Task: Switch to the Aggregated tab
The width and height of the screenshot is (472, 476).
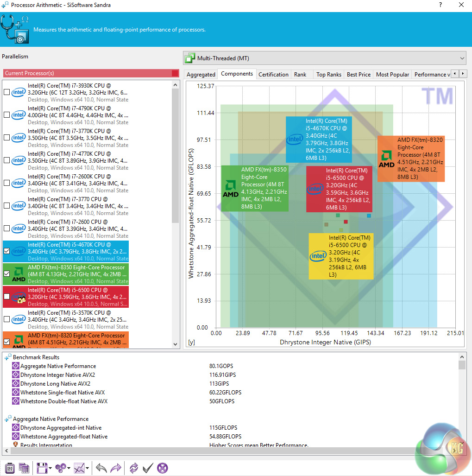Action: pyautogui.click(x=201, y=75)
